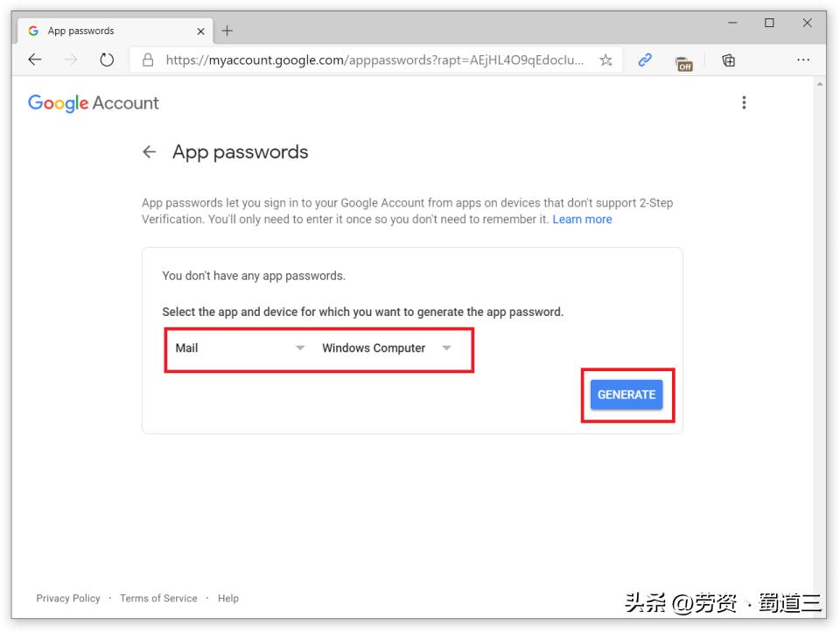Click the Google Account logo
840x632 pixels.
93,102
